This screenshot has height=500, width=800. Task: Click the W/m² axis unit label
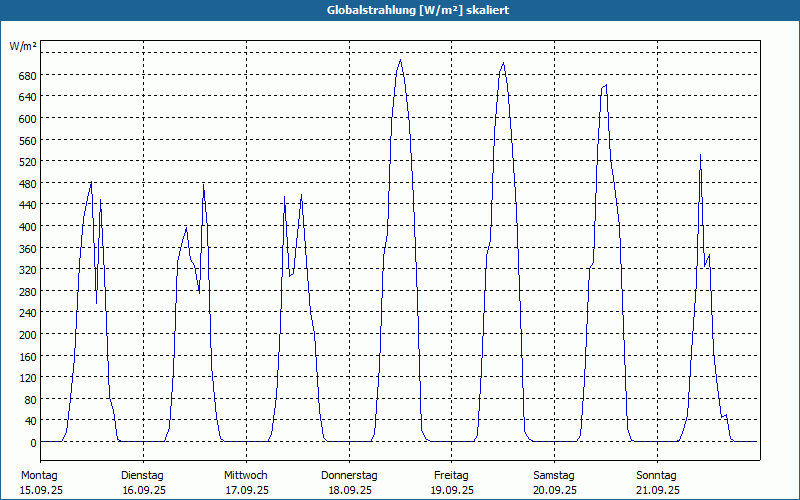pos(23,46)
